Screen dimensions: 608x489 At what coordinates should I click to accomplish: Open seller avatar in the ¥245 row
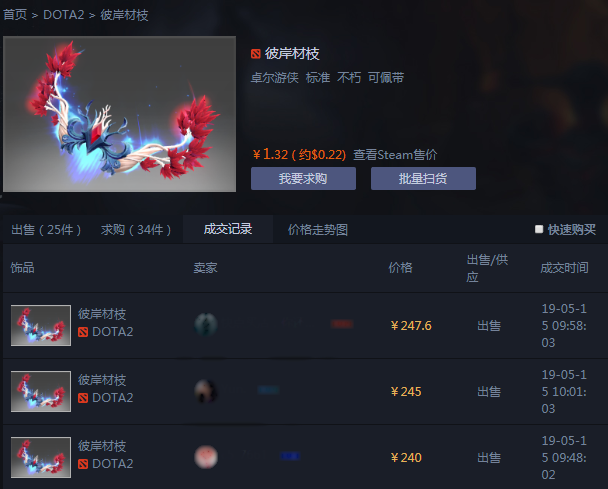pos(206,391)
